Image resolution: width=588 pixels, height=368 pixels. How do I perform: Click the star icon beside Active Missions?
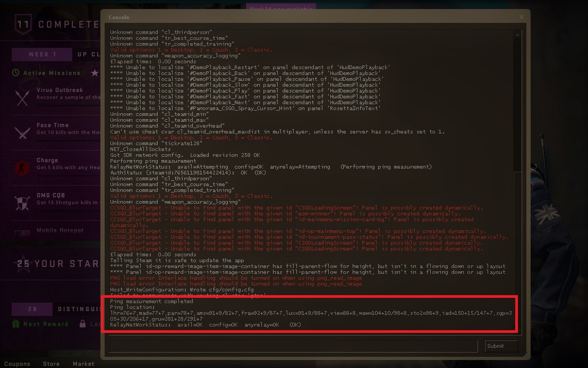click(95, 73)
